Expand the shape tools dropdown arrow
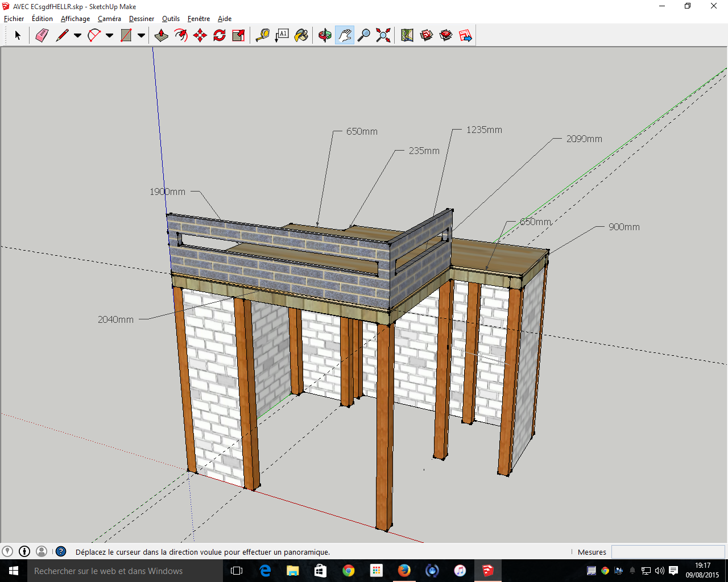Image resolution: width=728 pixels, height=582 pixels. (x=142, y=35)
